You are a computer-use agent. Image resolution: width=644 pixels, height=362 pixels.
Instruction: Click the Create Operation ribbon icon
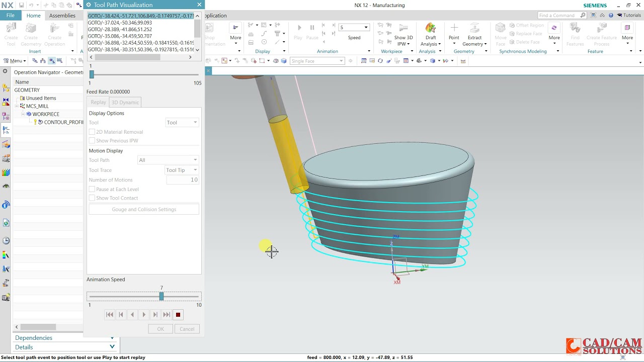(x=54, y=34)
